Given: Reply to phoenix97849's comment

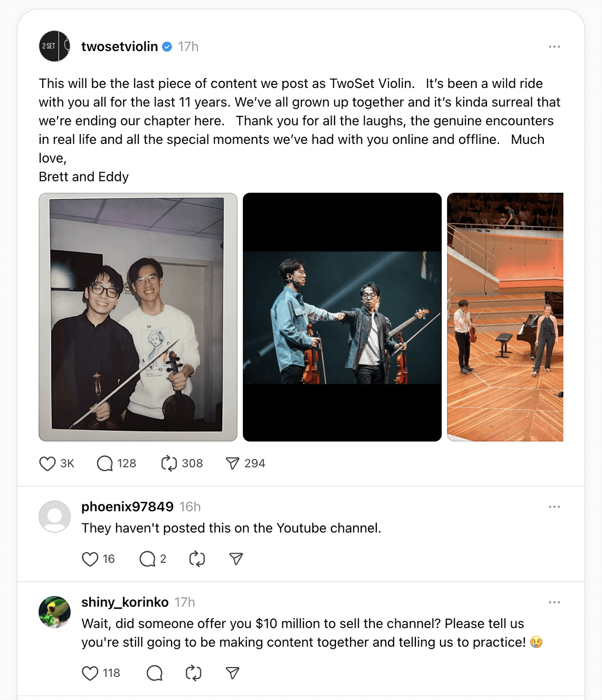Looking at the screenshot, I should (x=147, y=559).
